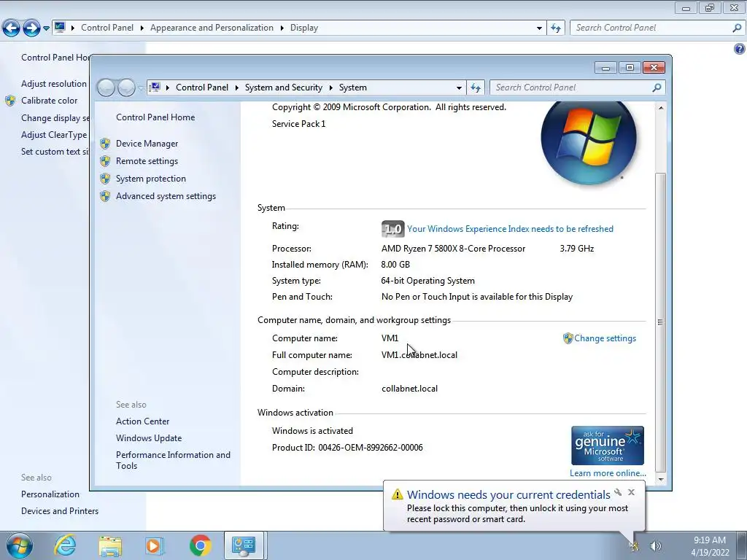The image size is (747, 560).
Task: Open recent pages dropdown in Display window
Action: [46, 28]
